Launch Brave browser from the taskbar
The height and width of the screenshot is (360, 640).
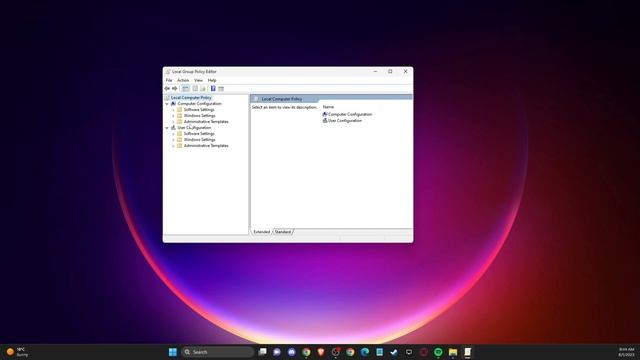tap(321, 352)
